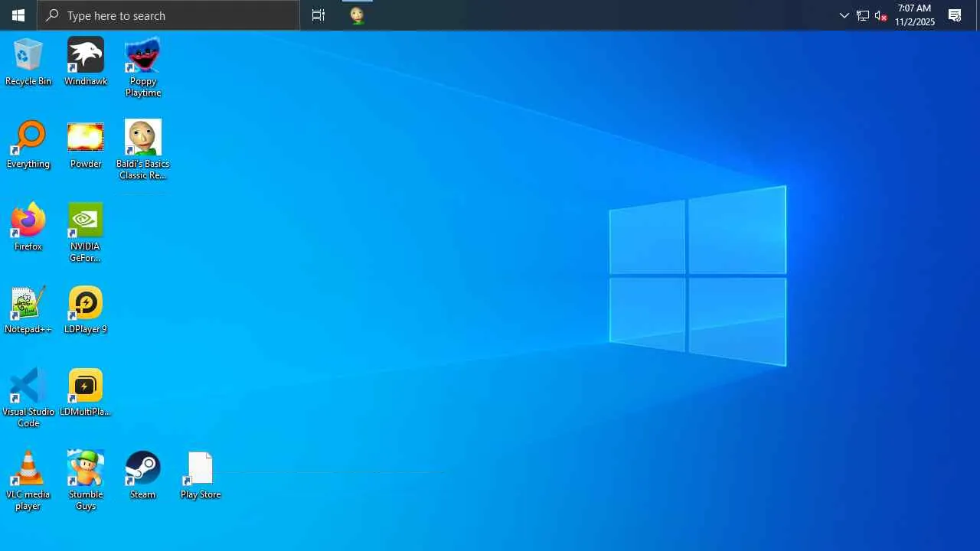Select the LDPlayer 9 desktop icon
The image size is (980, 551).
pyautogui.click(x=86, y=310)
